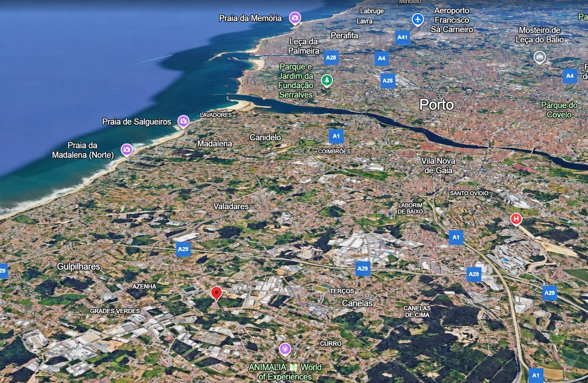
Task: Click the GRADES VERDES label
Action: (115, 311)
